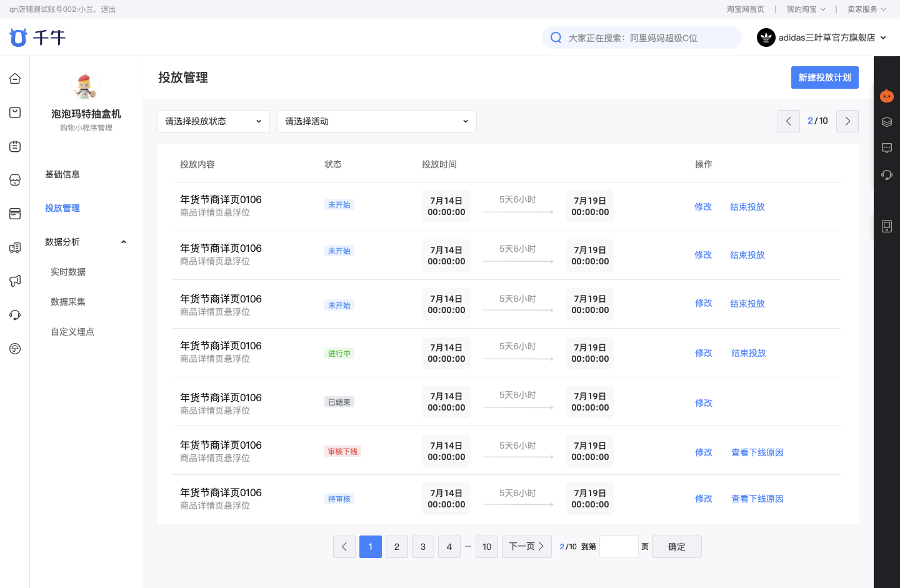Open the truck/news icon in left sidebar

click(x=15, y=247)
